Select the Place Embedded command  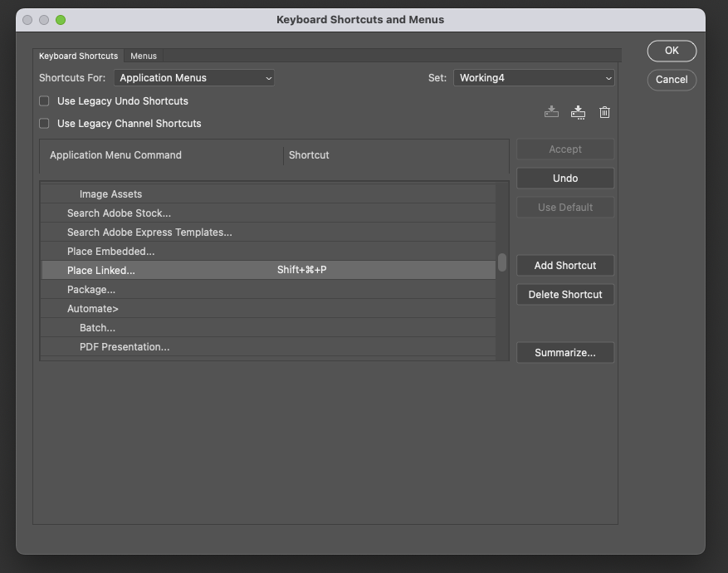[110, 251]
